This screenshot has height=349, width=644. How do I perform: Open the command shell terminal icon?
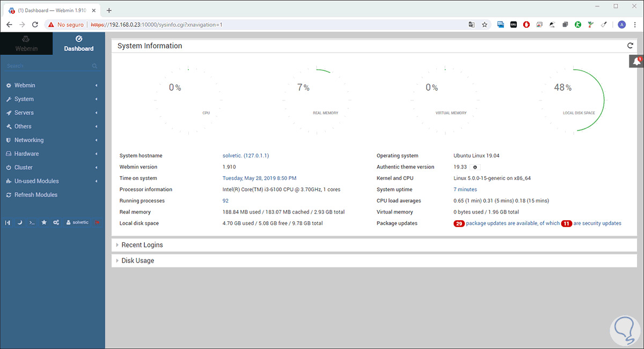click(x=32, y=222)
